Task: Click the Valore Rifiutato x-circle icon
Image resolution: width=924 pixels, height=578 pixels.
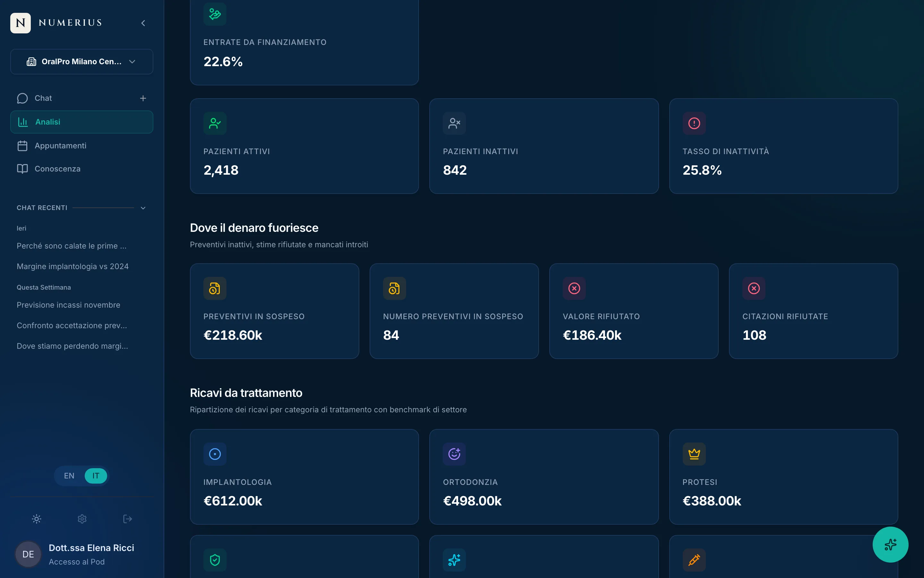Action: 574,288
